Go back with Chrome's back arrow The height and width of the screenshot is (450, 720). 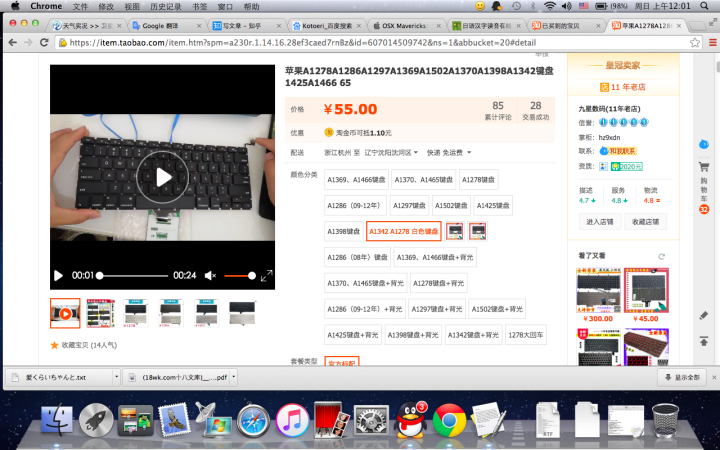(x=12, y=42)
